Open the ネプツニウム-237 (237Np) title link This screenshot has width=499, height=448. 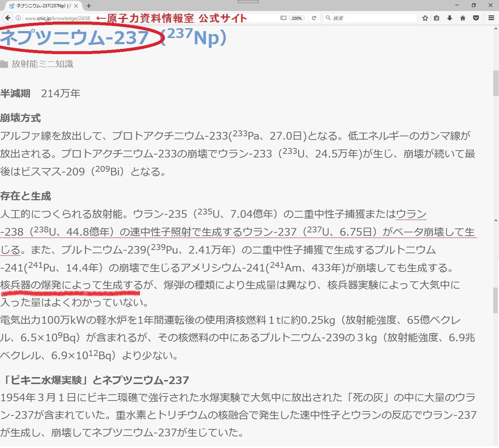(113, 37)
